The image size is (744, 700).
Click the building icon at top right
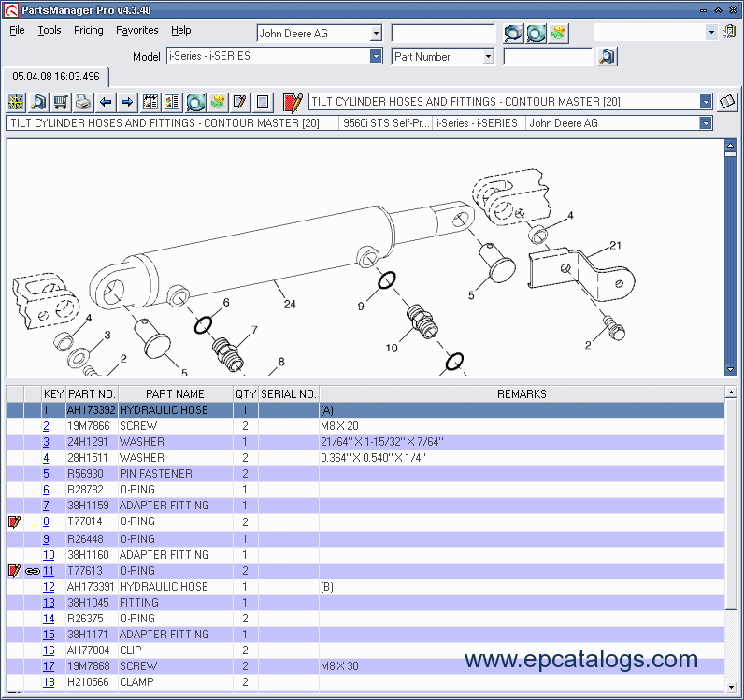coord(730,33)
